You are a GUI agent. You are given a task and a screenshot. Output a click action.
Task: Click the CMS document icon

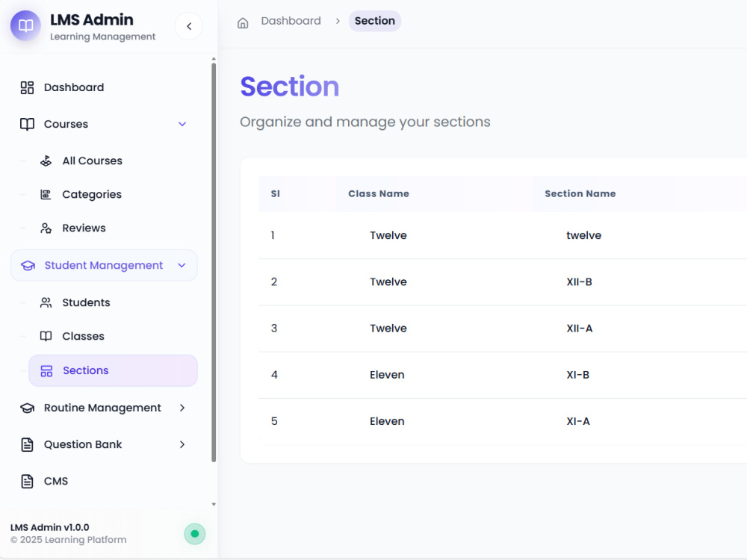pos(27,482)
